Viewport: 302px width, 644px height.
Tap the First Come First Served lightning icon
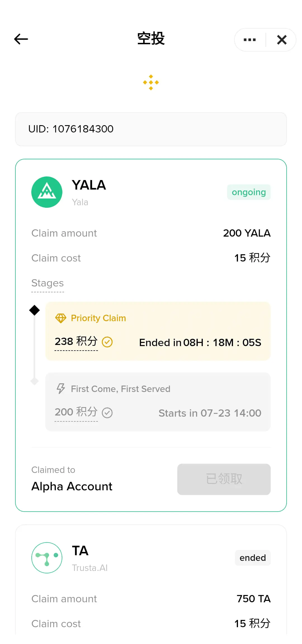(61, 389)
